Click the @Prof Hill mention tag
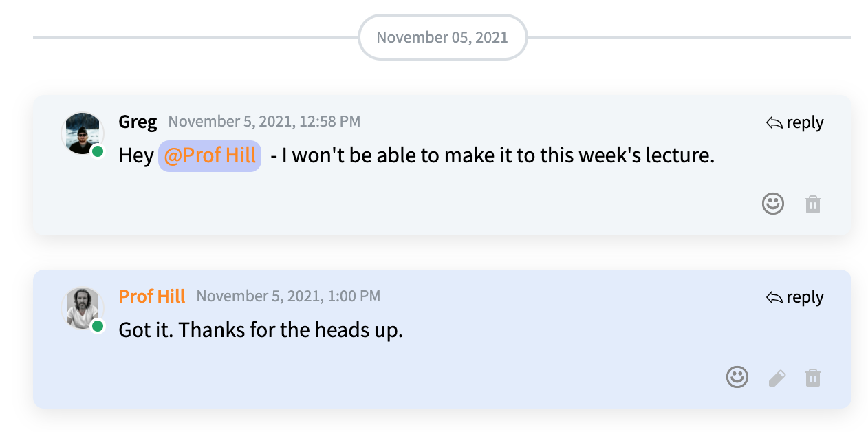 (x=210, y=155)
